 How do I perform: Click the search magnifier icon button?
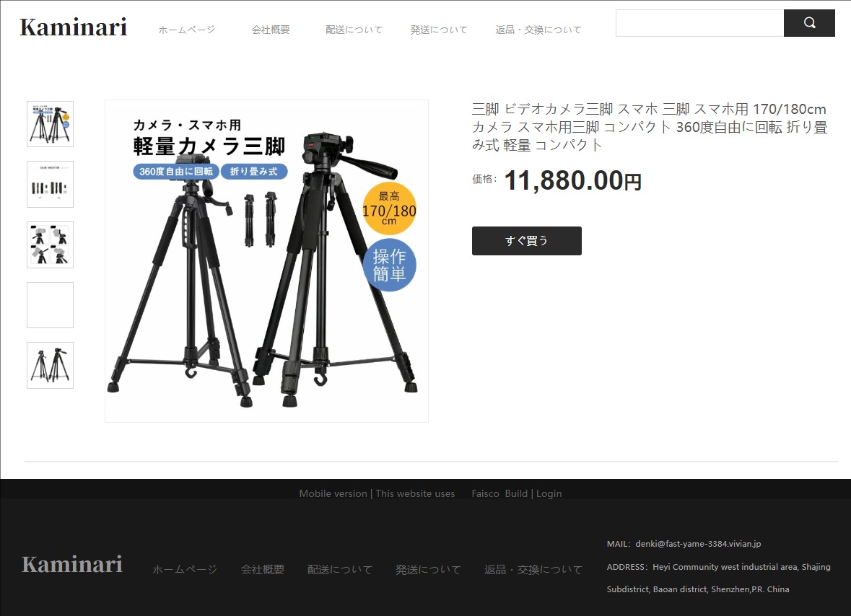(x=809, y=23)
